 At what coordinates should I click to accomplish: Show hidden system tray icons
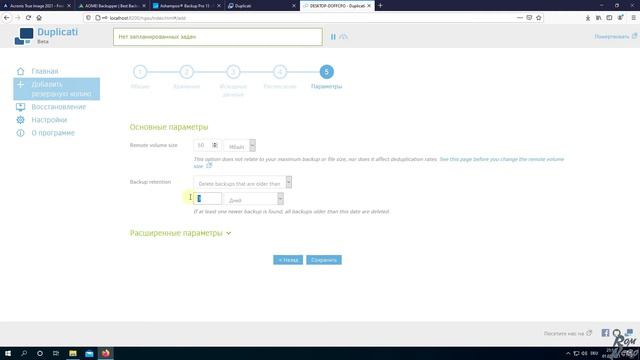tap(568, 353)
